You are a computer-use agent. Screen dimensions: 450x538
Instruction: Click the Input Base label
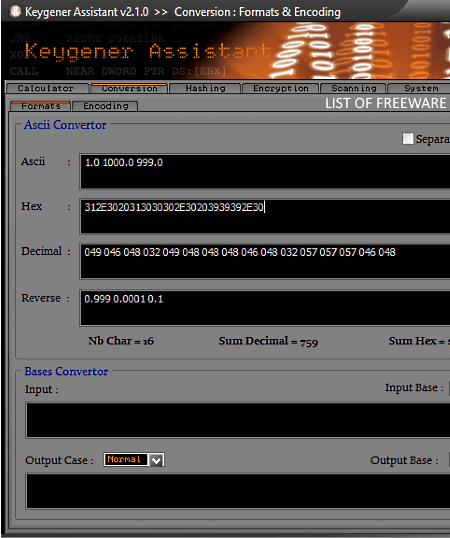(x=414, y=388)
